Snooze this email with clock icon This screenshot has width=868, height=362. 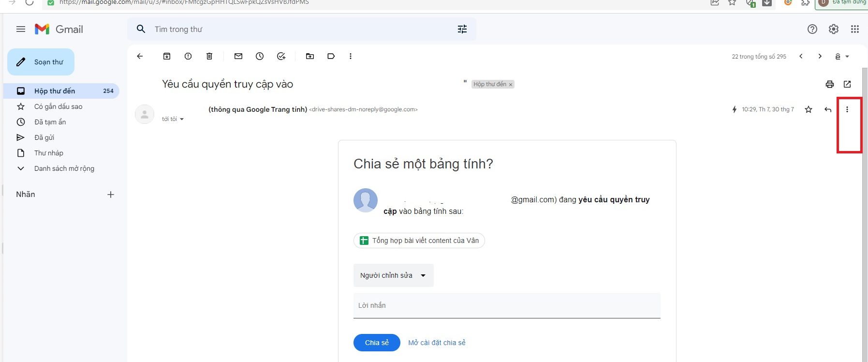(x=260, y=56)
